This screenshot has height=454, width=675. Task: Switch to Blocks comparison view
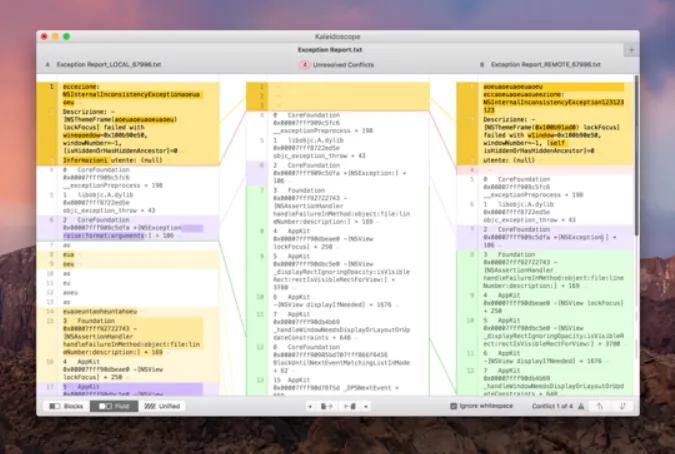66,406
